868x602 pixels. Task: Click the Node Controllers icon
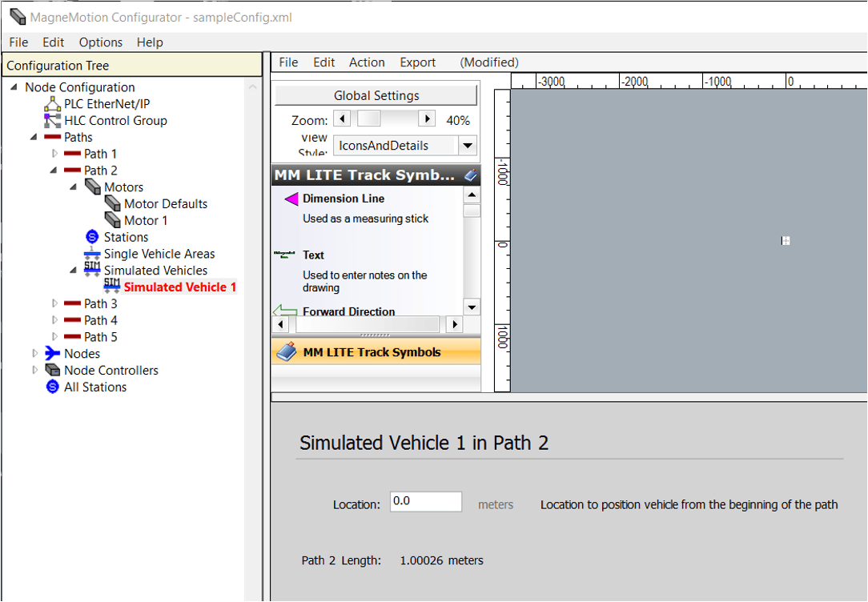(52, 370)
